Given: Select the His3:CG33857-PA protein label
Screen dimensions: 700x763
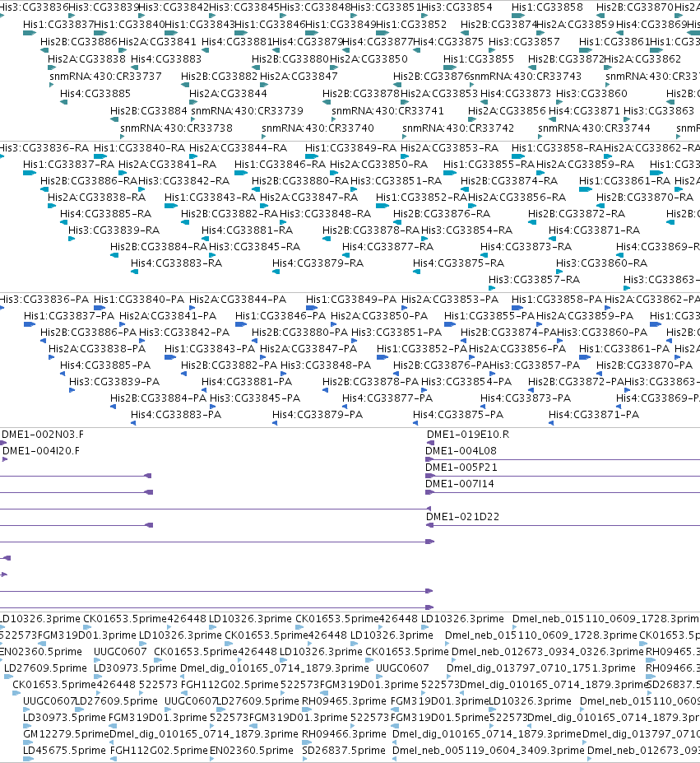Looking at the screenshot, I should (x=535, y=366).
